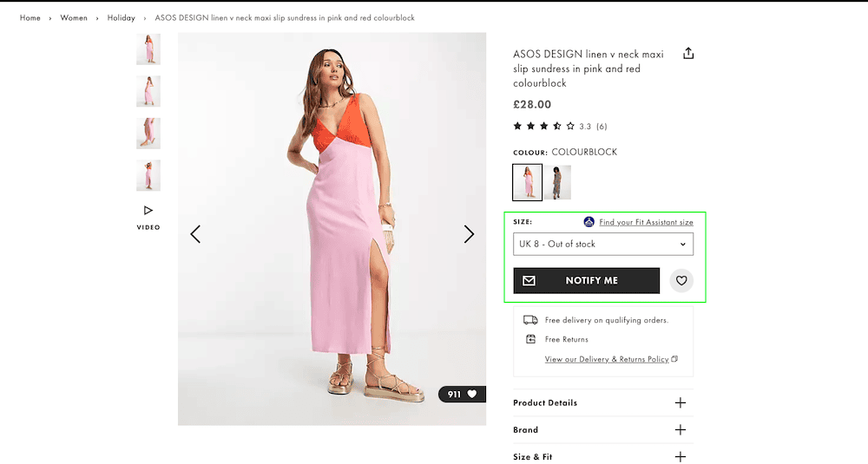Select the third image thumbnail
The height and width of the screenshot is (464, 868).
point(148,134)
